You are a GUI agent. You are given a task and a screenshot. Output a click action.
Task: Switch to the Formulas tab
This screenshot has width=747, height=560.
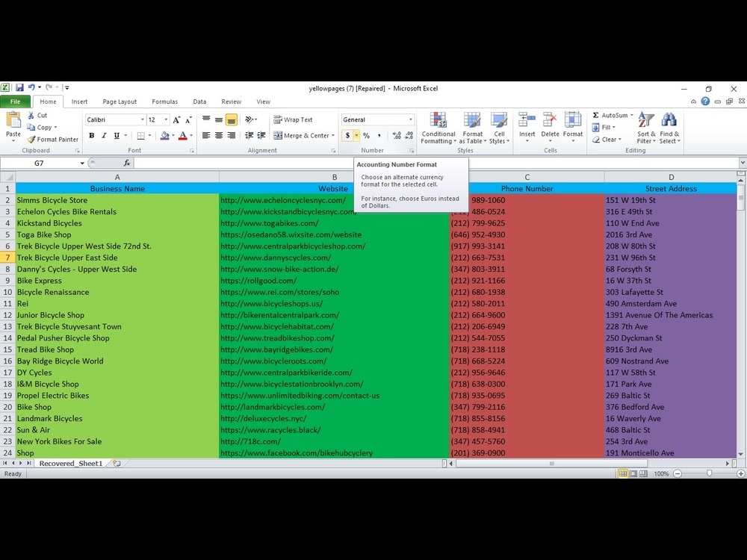pos(165,102)
